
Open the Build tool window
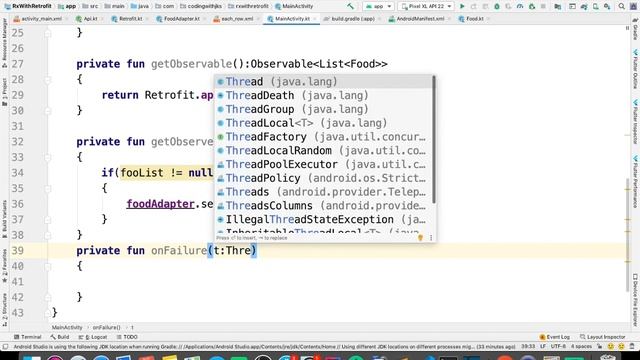[60, 337]
